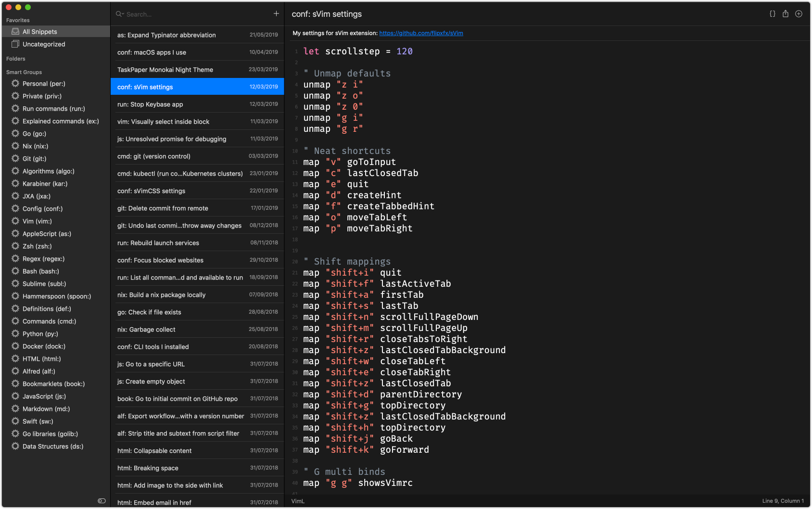Image resolution: width=812 pixels, height=509 pixels.
Task: Open snippet 'conf: Focus blocked websites'
Action: tap(197, 260)
